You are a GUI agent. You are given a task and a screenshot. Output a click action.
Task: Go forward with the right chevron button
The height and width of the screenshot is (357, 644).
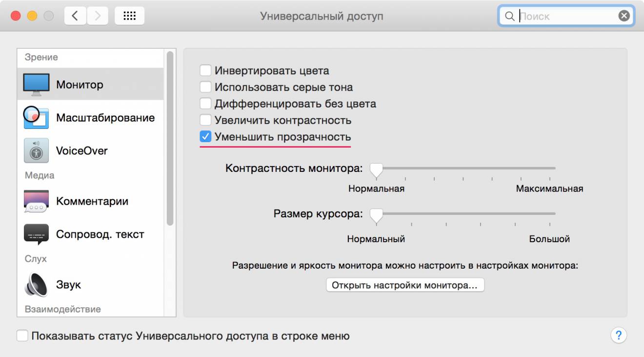click(x=97, y=16)
